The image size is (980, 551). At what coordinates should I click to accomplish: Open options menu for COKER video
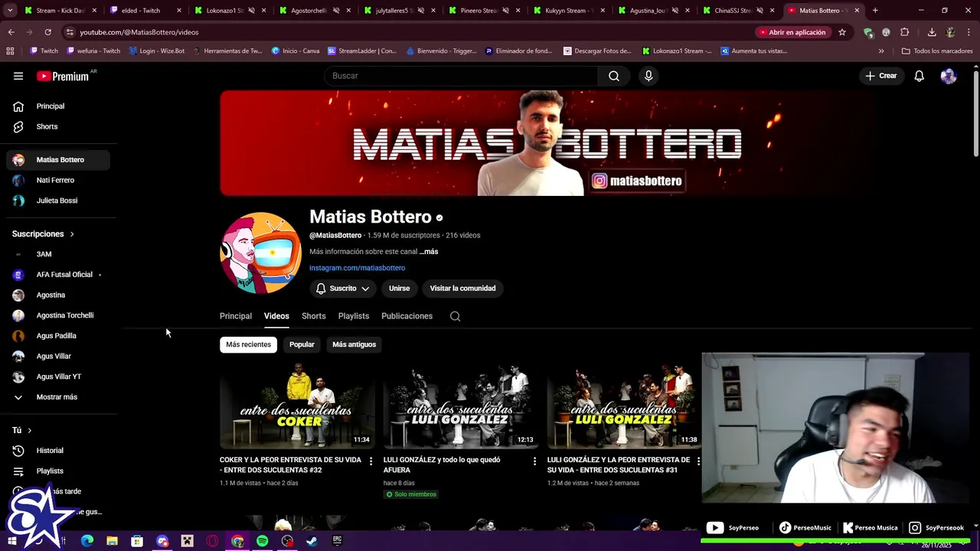click(371, 461)
